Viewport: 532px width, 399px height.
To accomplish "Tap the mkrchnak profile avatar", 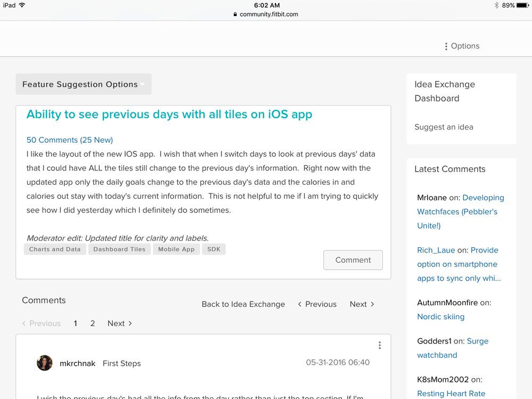I will coord(44,363).
